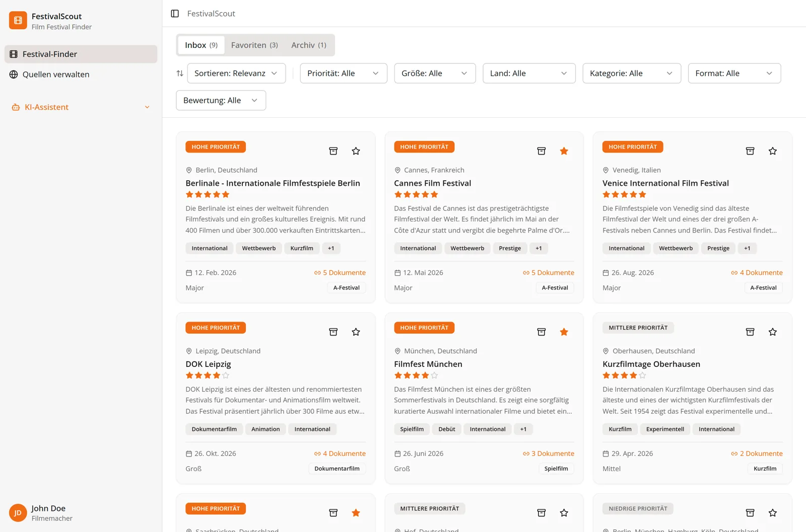Image resolution: width=806 pixels, height=532 pixels.
Task: Open 2 Dokumente link on Kurzfilmtage Oberhausen card
Action: pyautogui.click(x=757, y=453)
